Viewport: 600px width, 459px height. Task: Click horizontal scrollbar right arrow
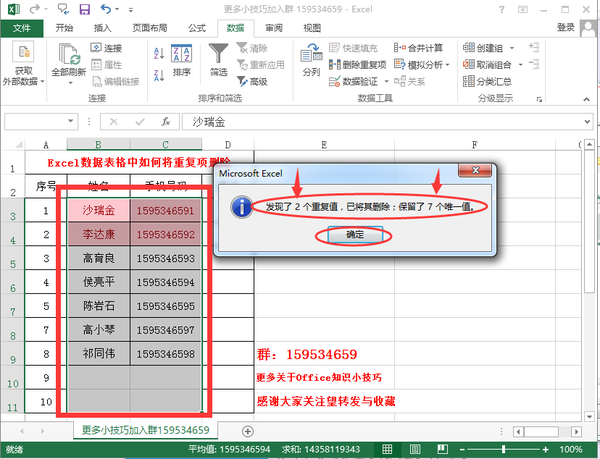[x=576, y=432]
